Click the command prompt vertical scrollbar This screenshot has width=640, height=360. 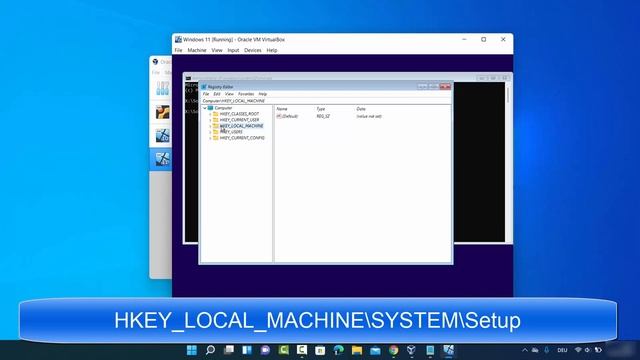tap(509, 162)
